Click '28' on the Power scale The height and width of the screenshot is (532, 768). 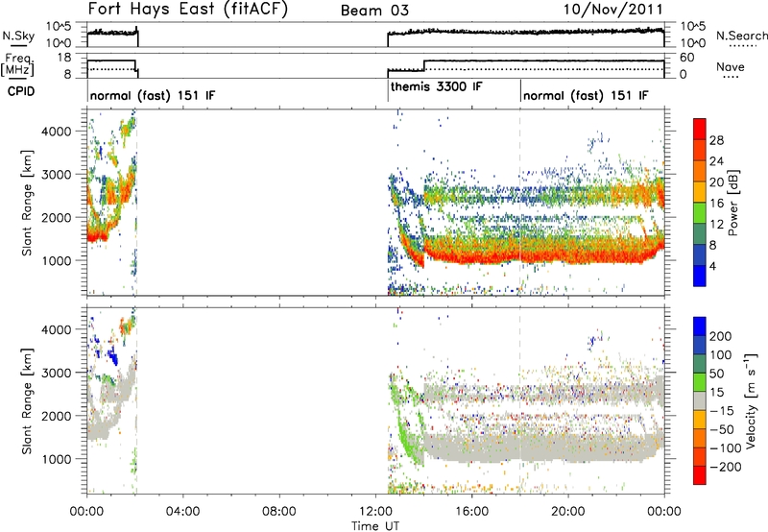tap(716, 140)
